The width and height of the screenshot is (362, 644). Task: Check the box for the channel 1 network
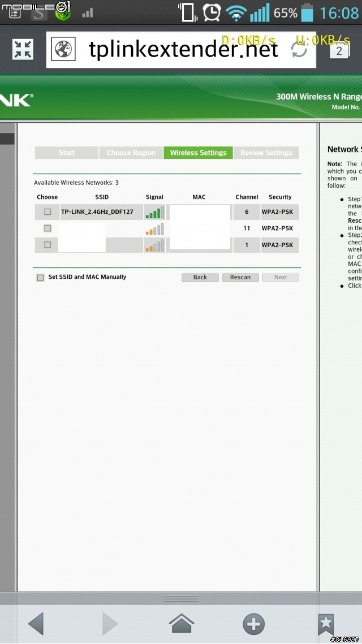pos(48,245)
